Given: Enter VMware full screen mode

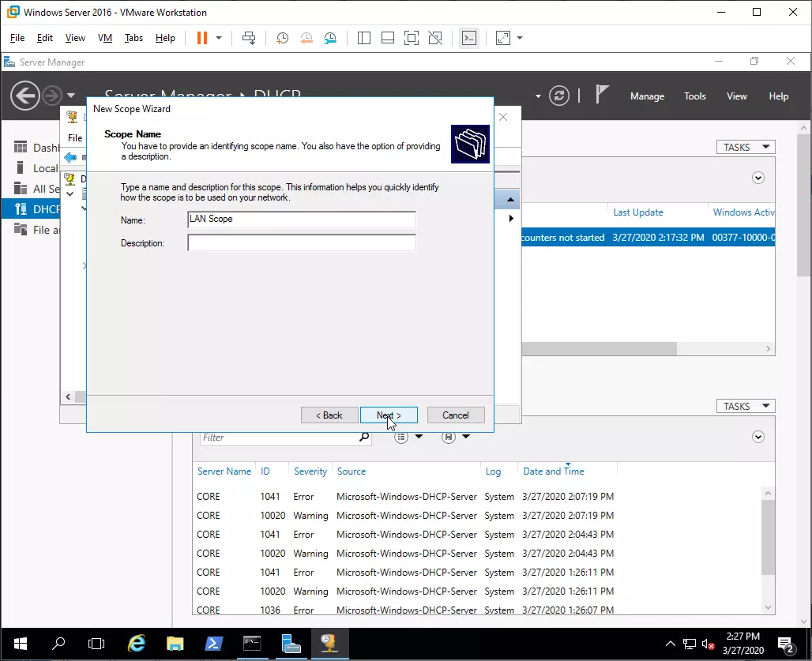Looking at the screenshot, I should click(x=412, y=38).
